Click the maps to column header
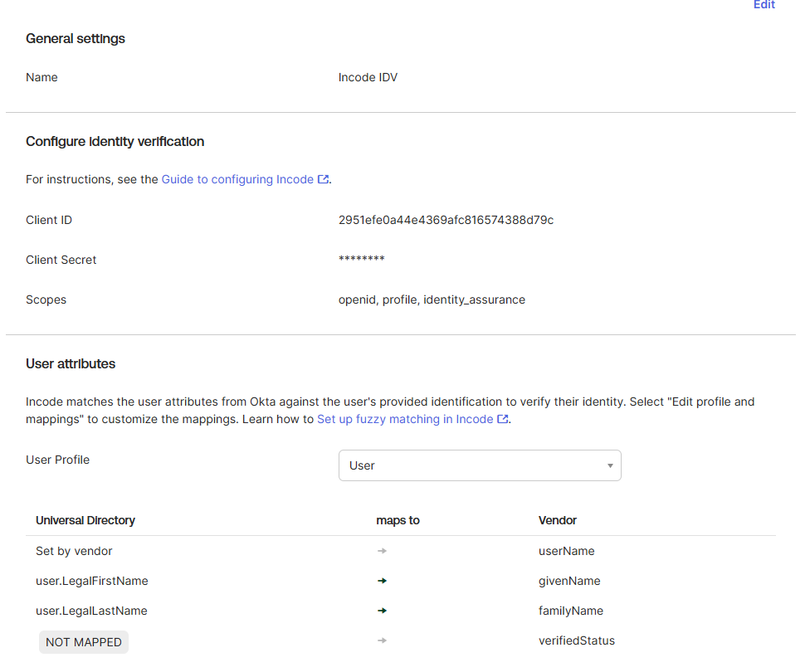The height and width of the screenshot is (672, 805). coord(398,520)
